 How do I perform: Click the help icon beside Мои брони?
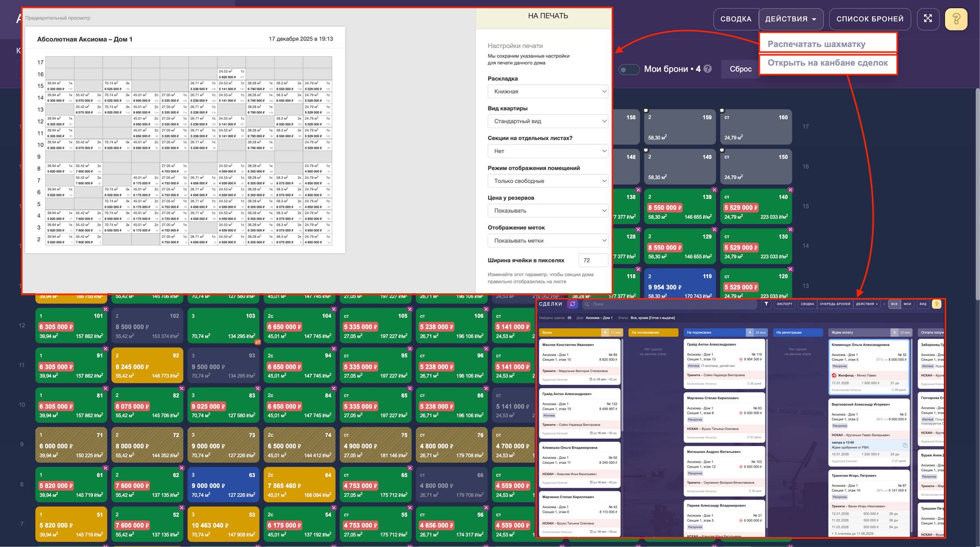(708, 69)
